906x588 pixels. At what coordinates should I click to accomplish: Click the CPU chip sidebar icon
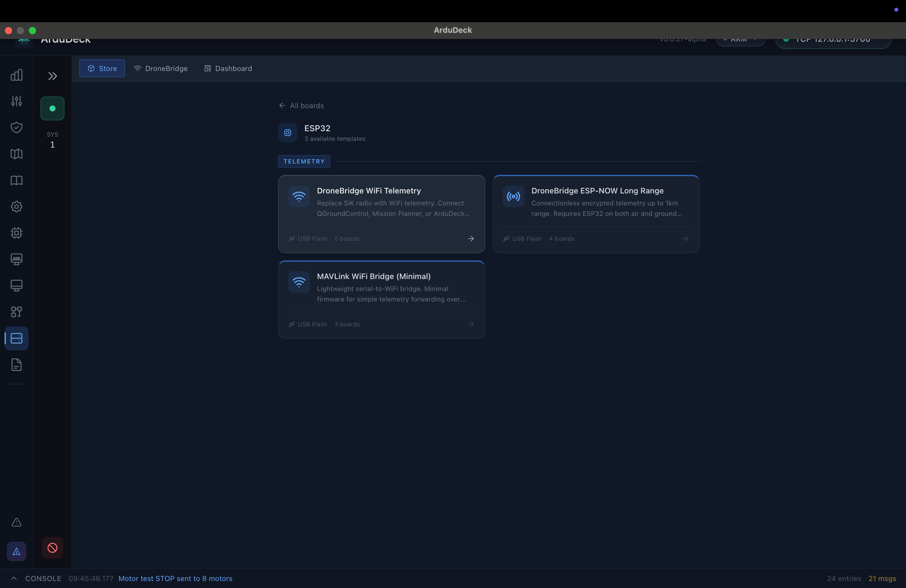click(16, 233)
